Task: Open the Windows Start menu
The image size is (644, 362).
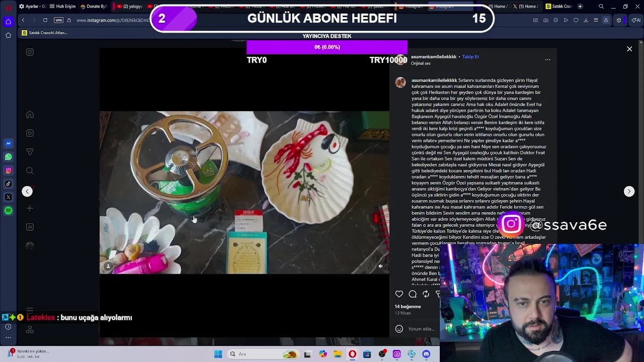Action: [x=218, y=354]
